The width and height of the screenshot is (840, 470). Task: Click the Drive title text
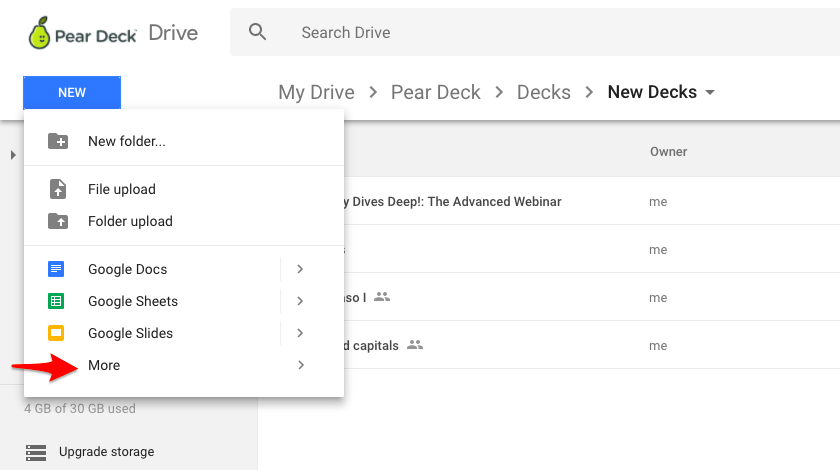pos(173,33)
